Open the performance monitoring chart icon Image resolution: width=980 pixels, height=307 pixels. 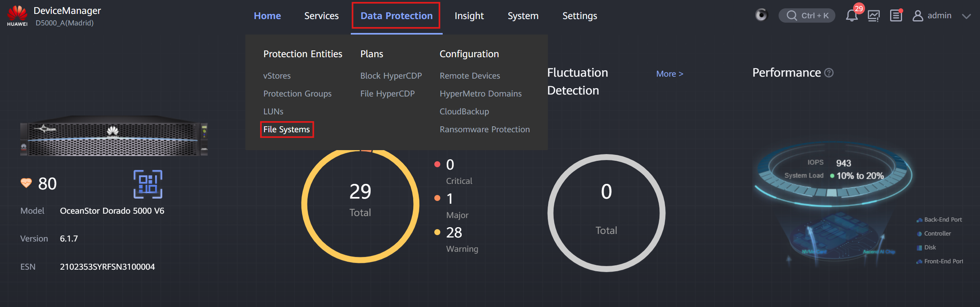tap(874, 16)
